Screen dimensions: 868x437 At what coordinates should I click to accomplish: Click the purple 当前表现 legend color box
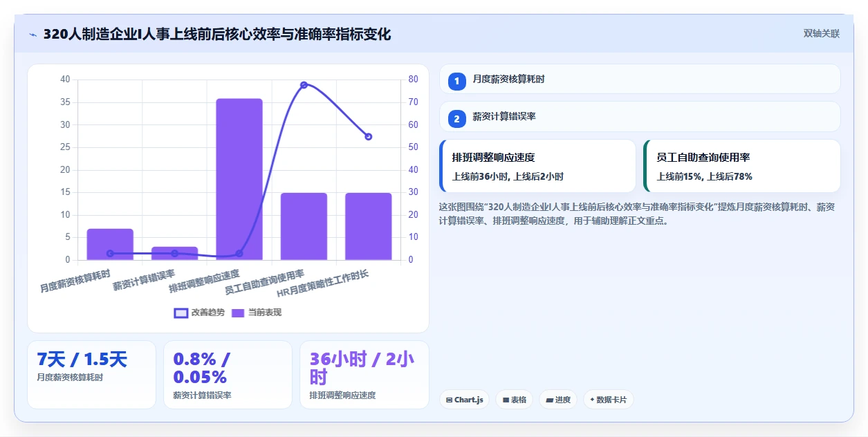coord(238,313)
